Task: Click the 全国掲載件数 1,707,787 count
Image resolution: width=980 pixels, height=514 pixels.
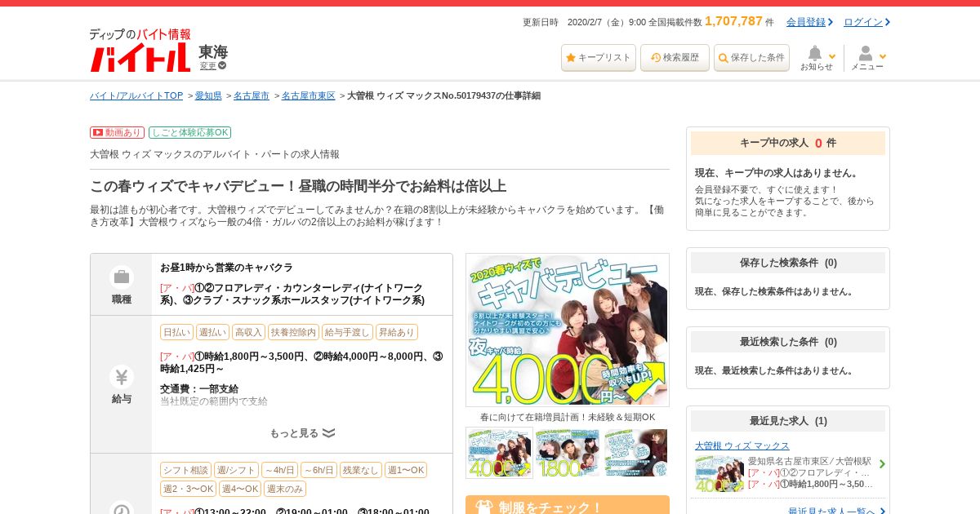Action: (x=711, y=21)
